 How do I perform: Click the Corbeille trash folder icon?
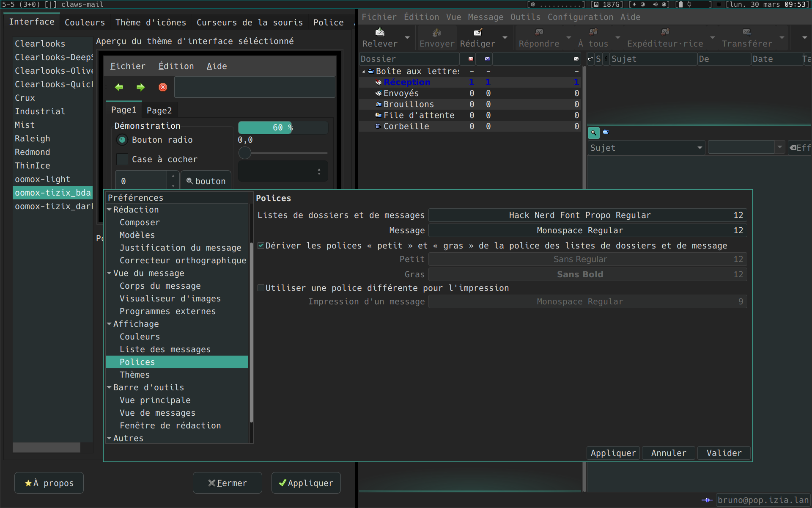click(379, 126)
